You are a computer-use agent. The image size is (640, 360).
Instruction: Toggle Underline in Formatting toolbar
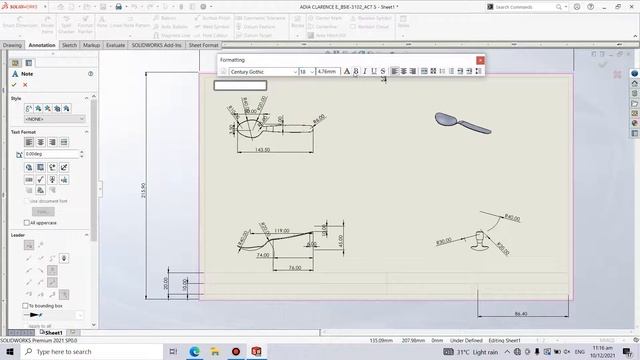point(374,71)
